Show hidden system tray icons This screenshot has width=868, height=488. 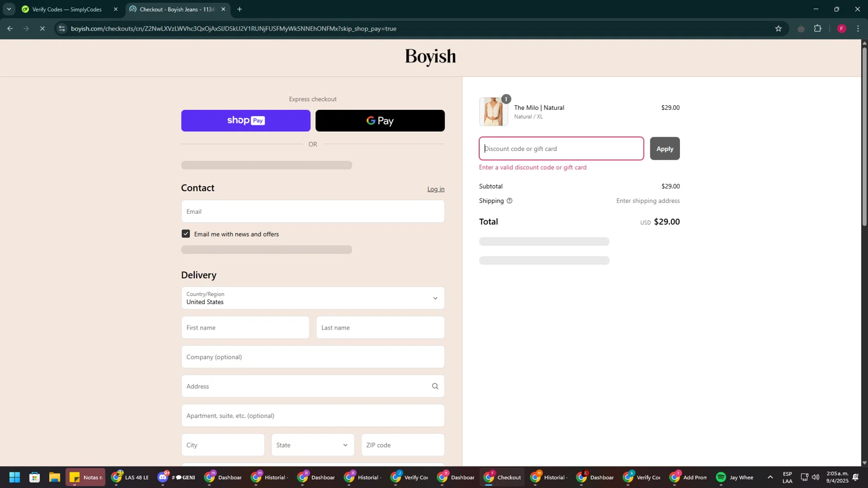tap(770, 478)
